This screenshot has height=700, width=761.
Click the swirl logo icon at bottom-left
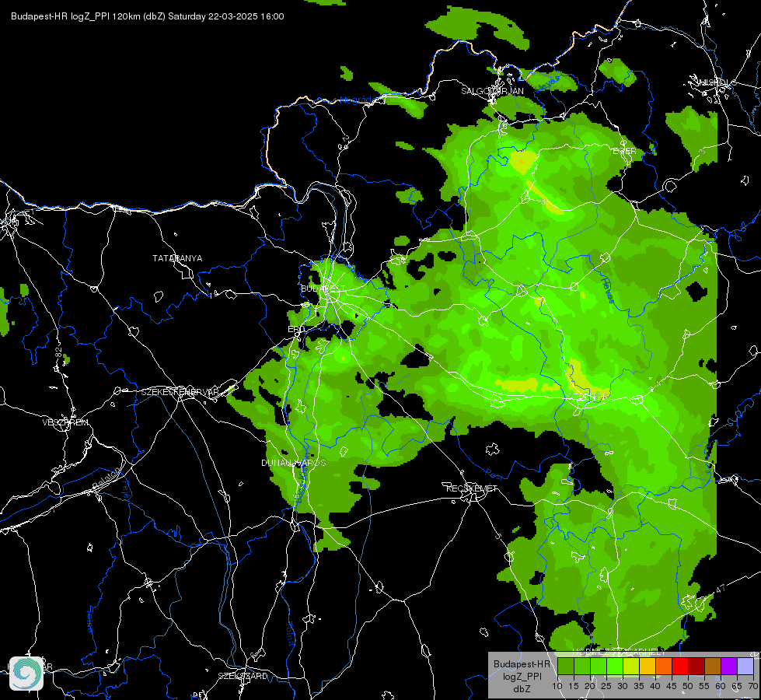tap(26, 674)
